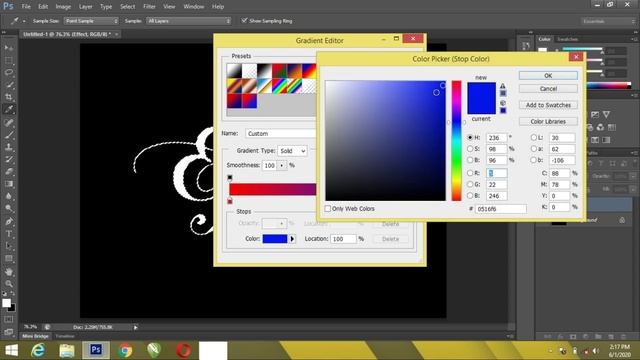Open the Window menu

(x=193, y=7)
